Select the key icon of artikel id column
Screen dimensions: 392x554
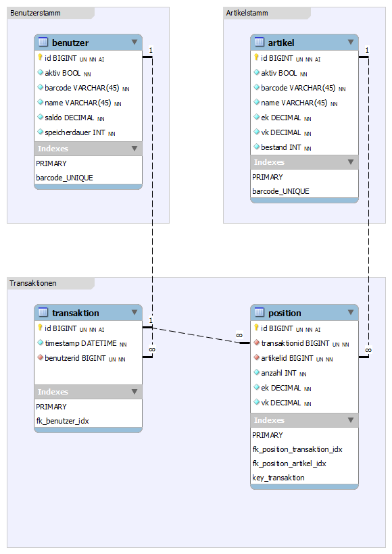(x=256, y=57)
